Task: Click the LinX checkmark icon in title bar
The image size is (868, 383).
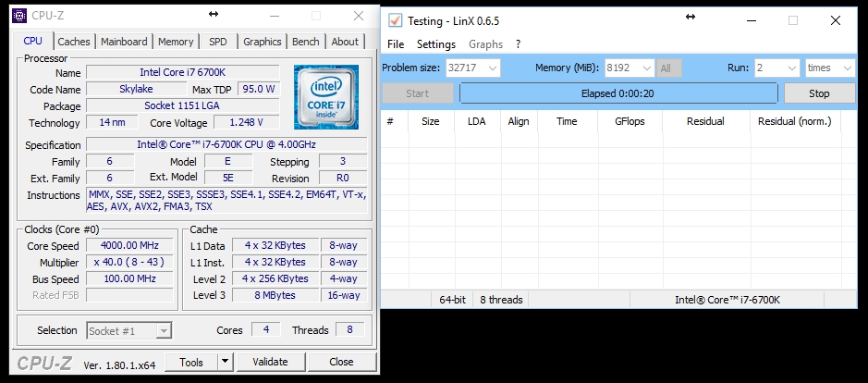Action: tap(395, 20)
